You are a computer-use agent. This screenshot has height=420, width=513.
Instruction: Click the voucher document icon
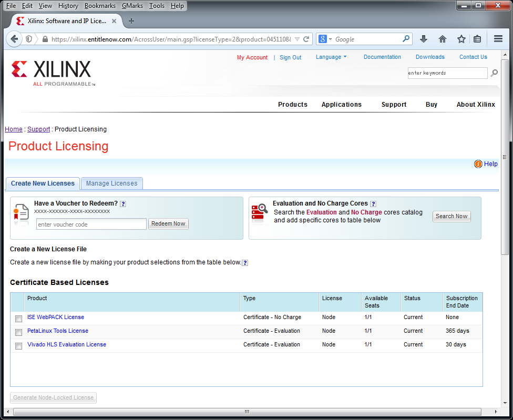(21, 213)
